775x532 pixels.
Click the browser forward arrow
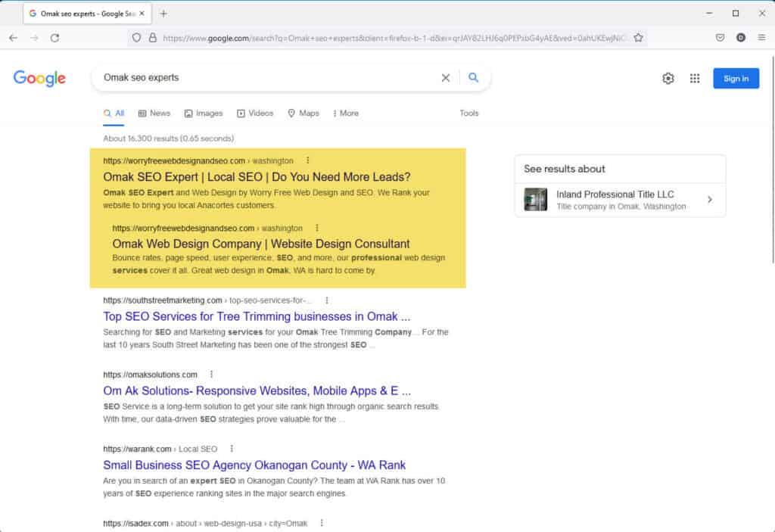click(34, 38)
